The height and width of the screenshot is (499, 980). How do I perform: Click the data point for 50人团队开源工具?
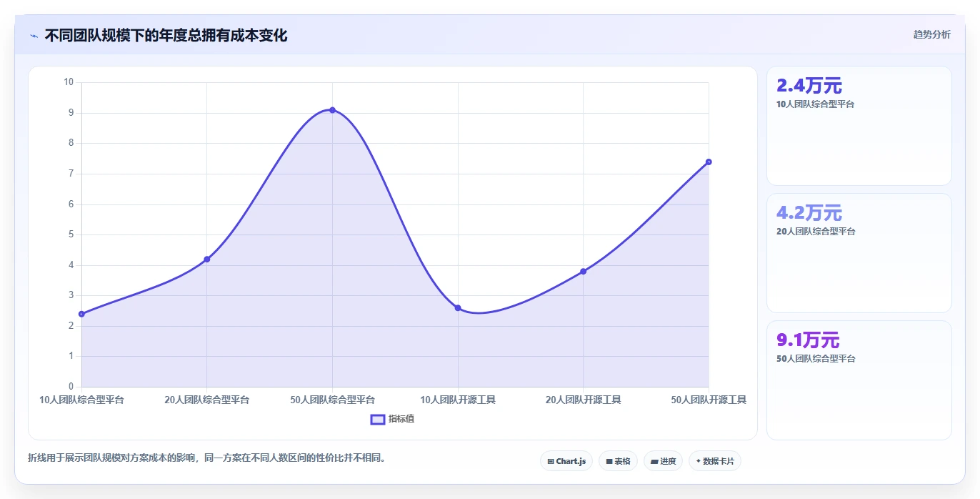coord(709,162)
